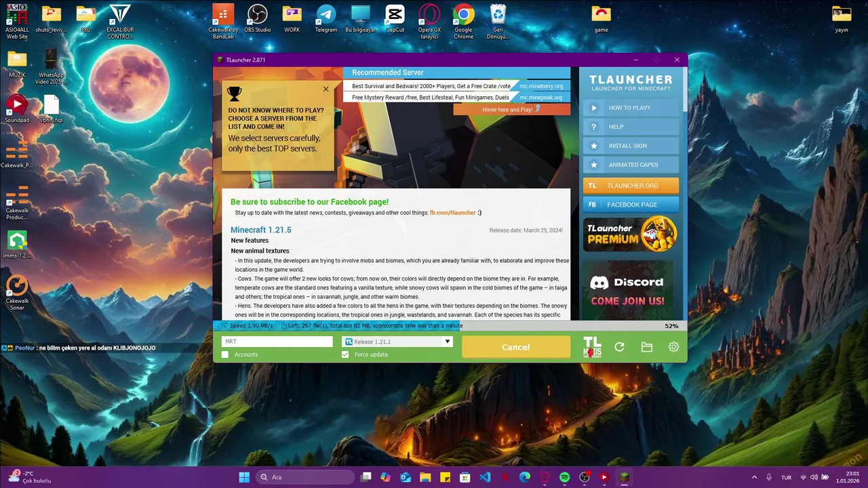Click the Minecraft block taskbar icon
This screenshot has width=868, height=488.
point(625,477)
